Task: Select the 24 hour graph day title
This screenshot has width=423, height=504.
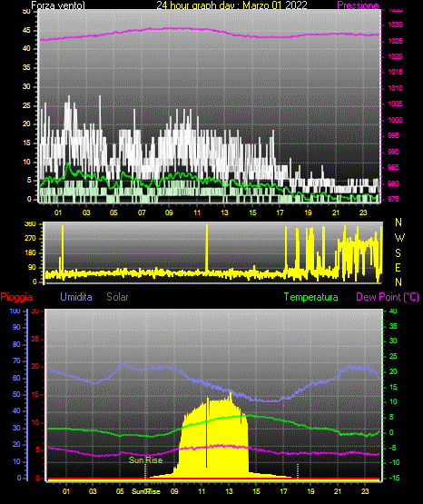Action: [x=231, y=5]
